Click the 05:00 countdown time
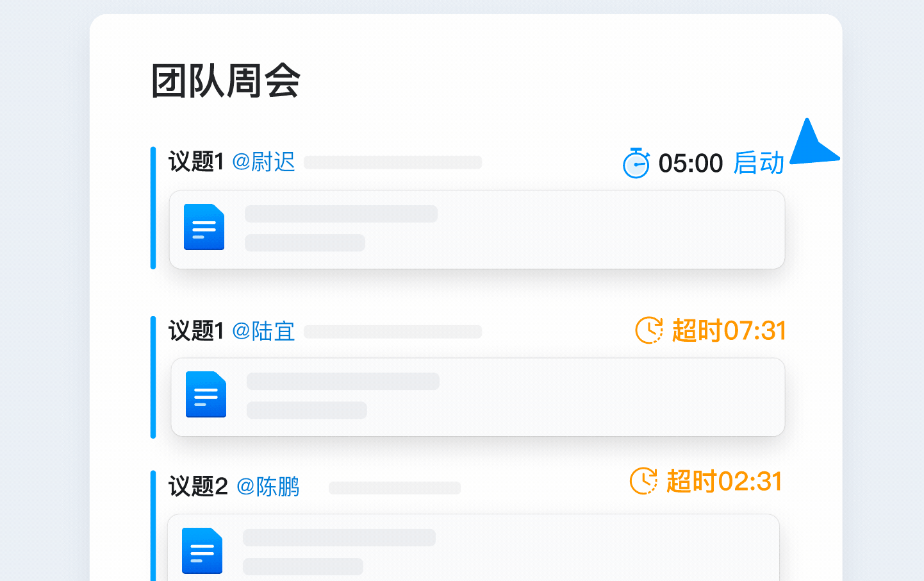 (691, 164)
